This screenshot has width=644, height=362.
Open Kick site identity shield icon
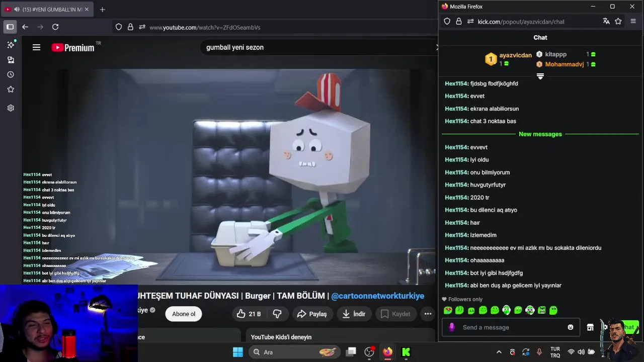(x=447, y=22)
